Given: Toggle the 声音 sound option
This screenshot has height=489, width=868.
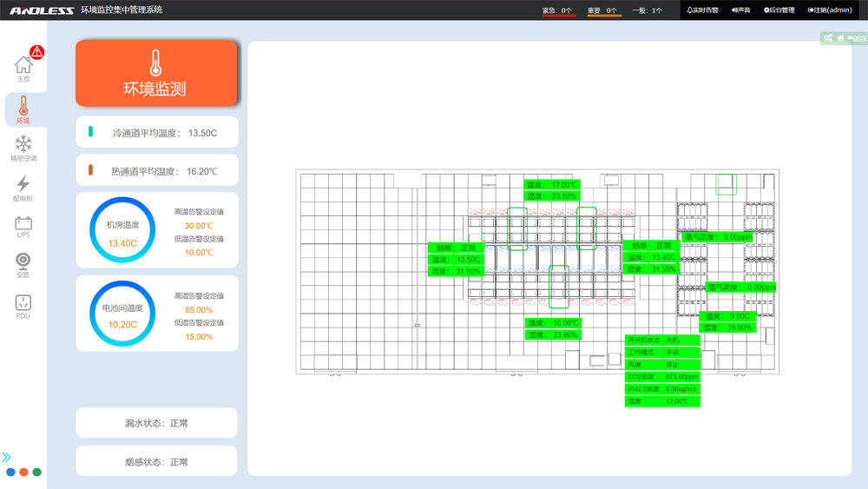Looking at the screenshot, I should [740, 10].
